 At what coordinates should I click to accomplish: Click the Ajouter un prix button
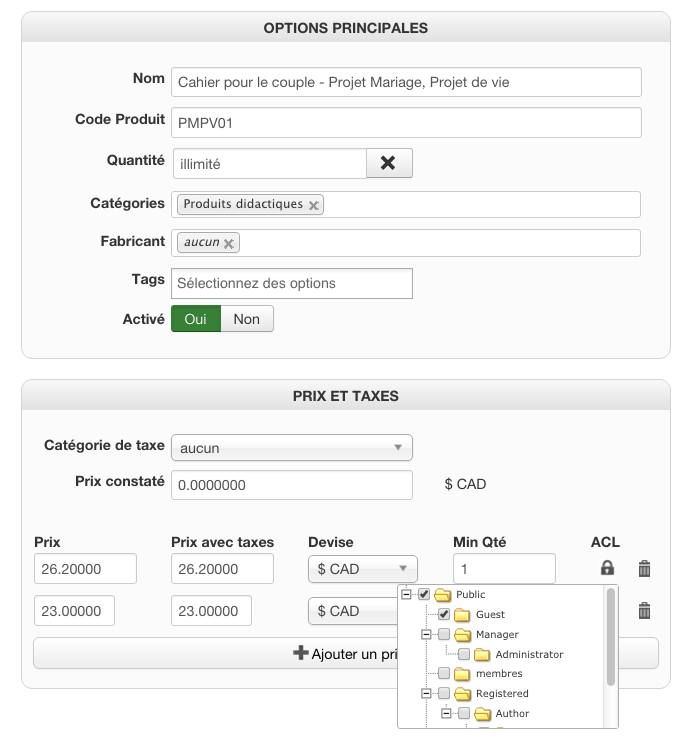point(346,653)
